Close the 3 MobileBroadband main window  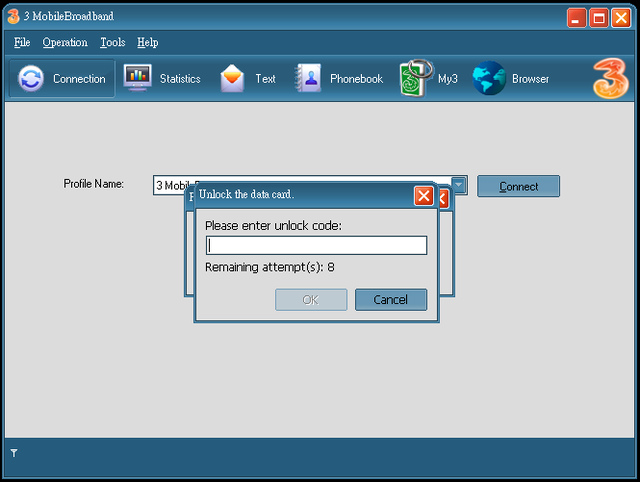[621, 18]
